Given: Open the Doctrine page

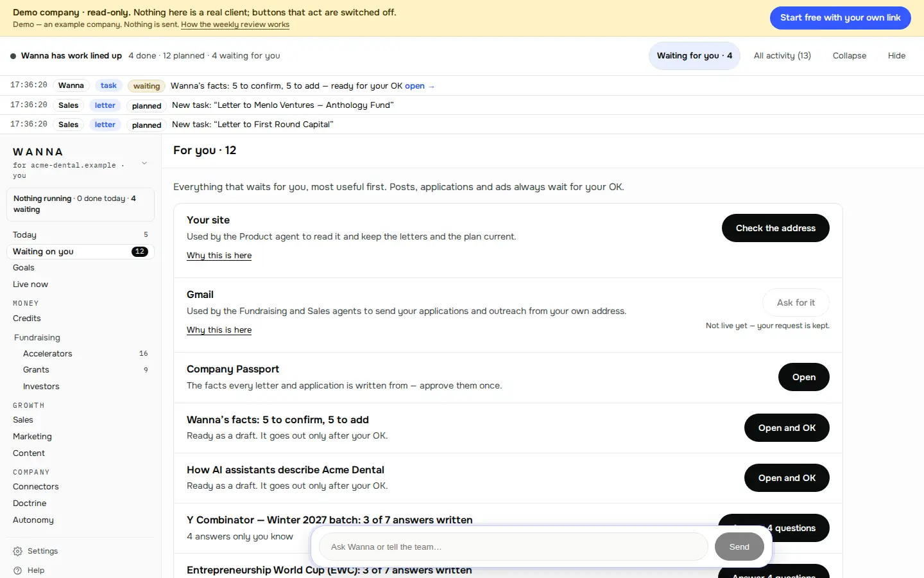Looking at the screenshot, I should pos(80,504).
